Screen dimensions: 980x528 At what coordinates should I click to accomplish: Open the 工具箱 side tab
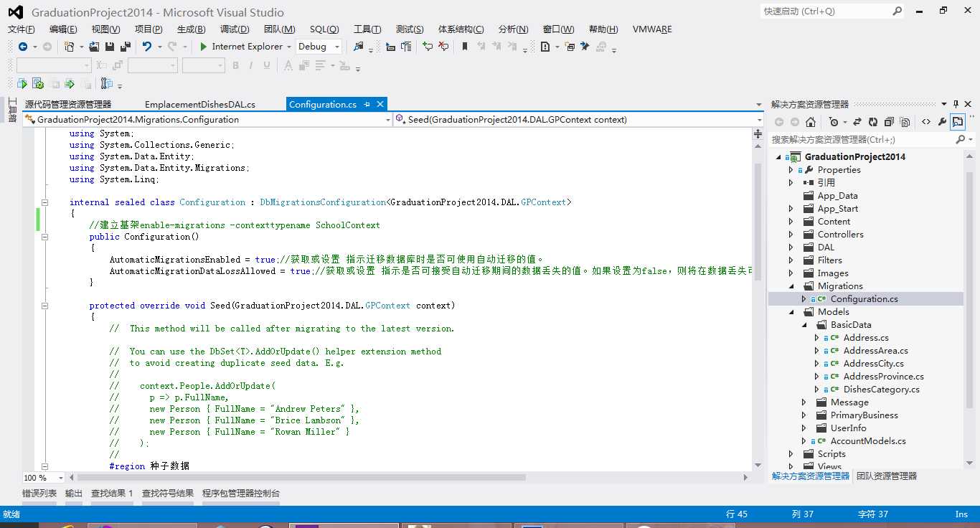click(11, 111)
